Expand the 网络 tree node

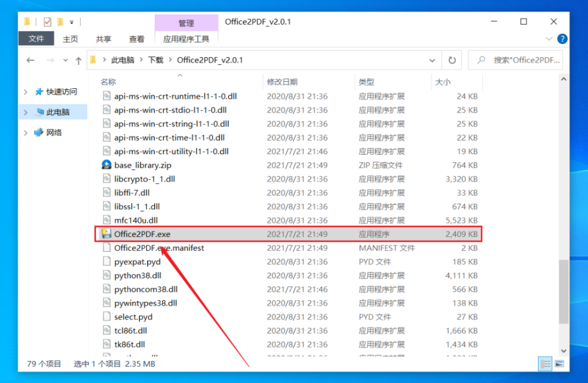(x=25, y=132)
